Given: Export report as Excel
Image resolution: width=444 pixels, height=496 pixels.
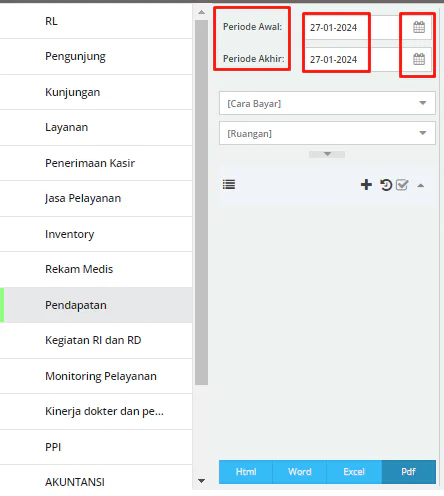Looking at the screenshot, I should click(x=354, y=472).
